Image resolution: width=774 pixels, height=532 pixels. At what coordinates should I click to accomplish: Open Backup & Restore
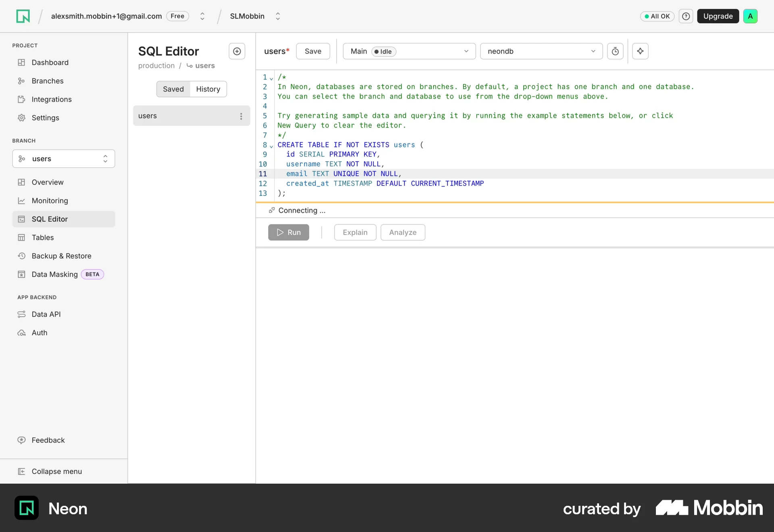pyautogui.click(x=64, y=256)
